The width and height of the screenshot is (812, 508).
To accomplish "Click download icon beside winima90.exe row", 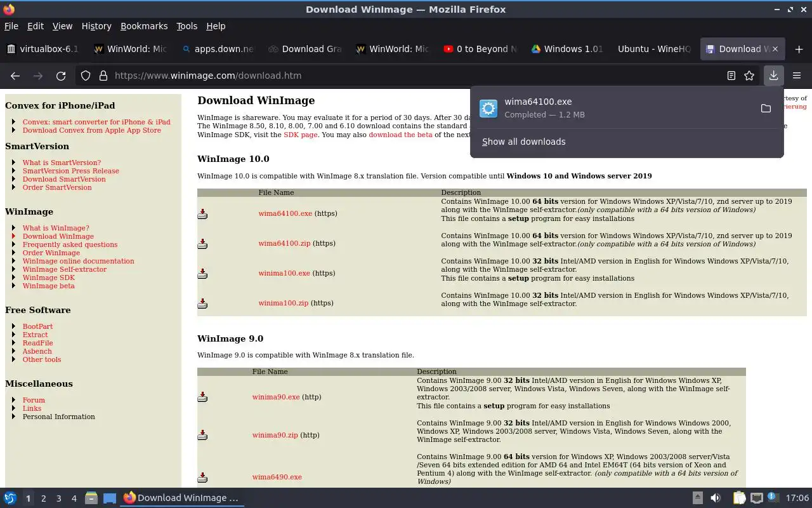I will point(202,398).
